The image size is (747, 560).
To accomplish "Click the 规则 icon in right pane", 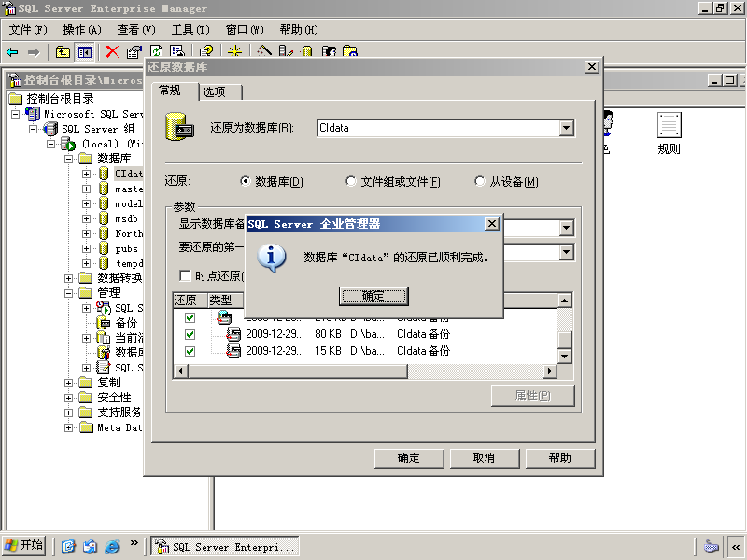I will point(669,125).
